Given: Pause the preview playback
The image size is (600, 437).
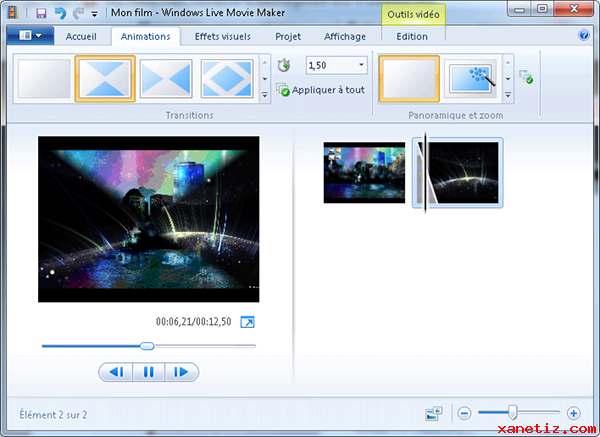Looking at the screenshot, I should pyautogui.click(x=148, y=372).
